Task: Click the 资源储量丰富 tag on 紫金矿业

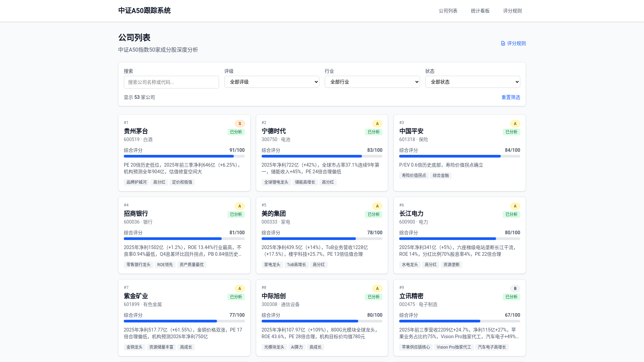Action: pyautogui.click(x=161, y=347)
